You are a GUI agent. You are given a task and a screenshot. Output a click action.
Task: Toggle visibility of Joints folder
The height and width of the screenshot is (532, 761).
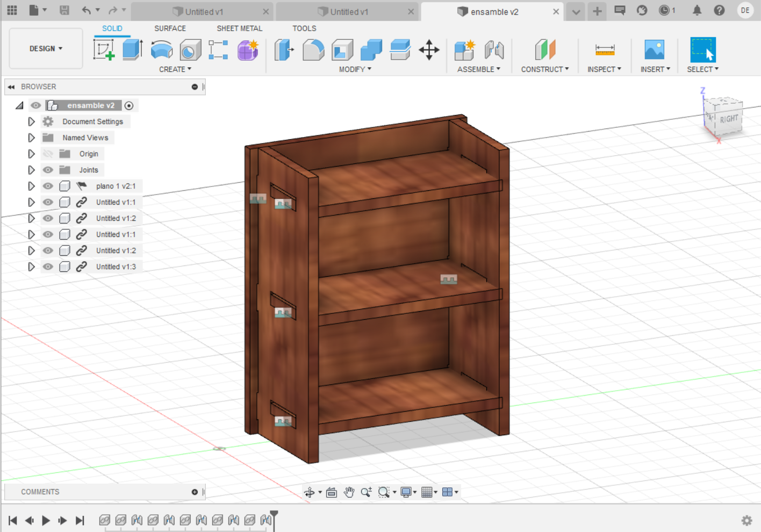(48, 170)
